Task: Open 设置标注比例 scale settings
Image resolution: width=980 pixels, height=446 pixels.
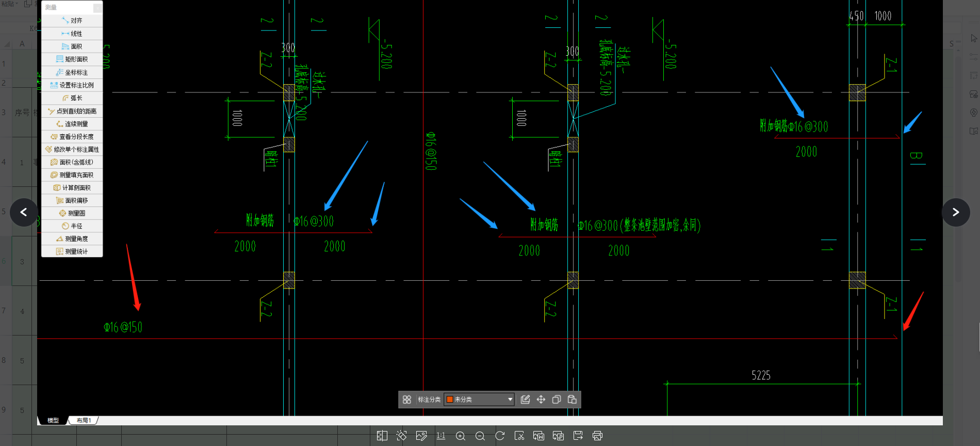Action: point(72,85)
